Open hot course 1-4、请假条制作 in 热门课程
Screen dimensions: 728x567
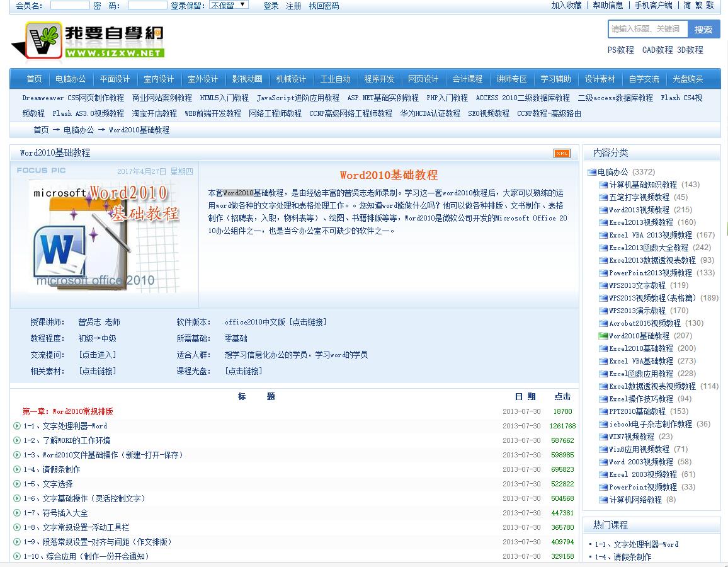click(623, 557)
